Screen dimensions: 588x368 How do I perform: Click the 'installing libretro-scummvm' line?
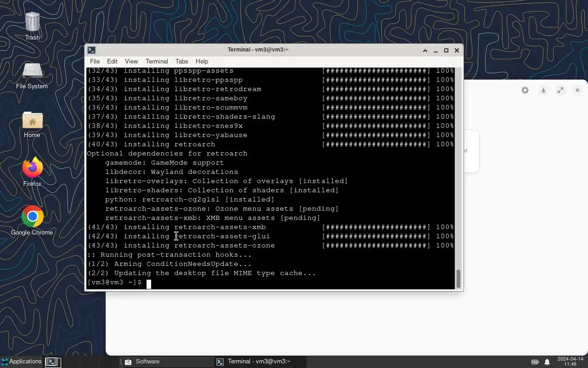[x=271, y=108]
